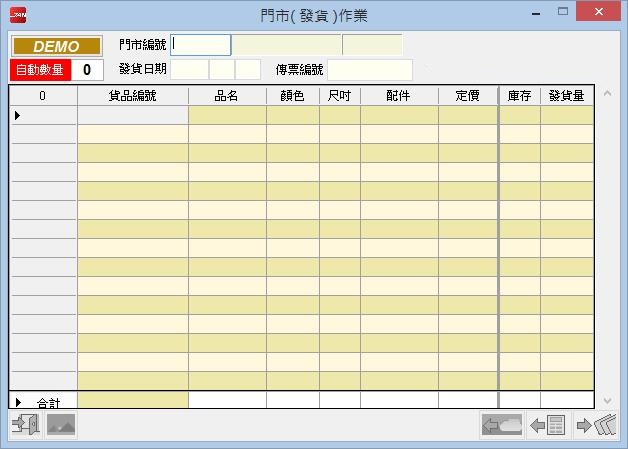Click the grid scrollbar down arrow
Image resolution: width=628 pixels, height=449 pixels.
pyautogui.click(x=607, y=401)
